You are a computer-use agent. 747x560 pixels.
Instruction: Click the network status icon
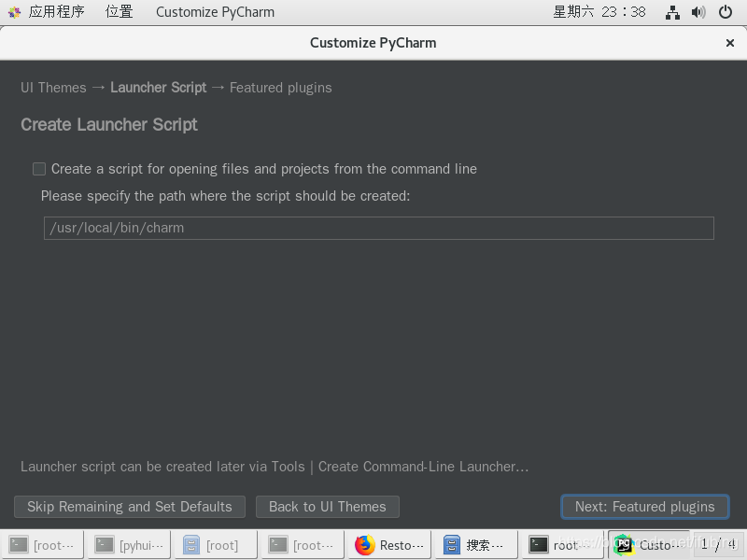(x=672, y=12)
